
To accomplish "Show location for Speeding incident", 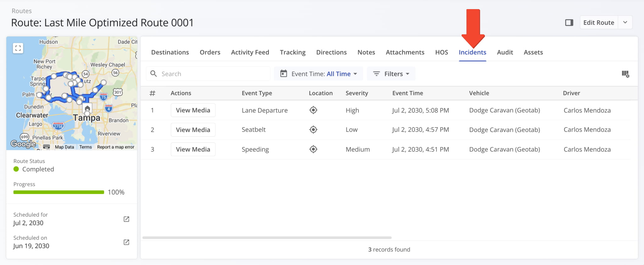I will [313, 149].
